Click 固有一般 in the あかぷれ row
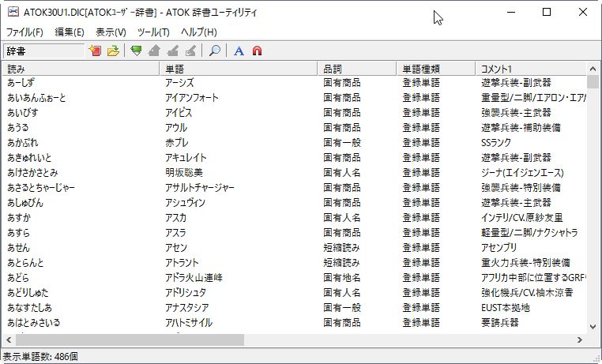The height and width of the screenshot is (364, 602). (342, 142)
